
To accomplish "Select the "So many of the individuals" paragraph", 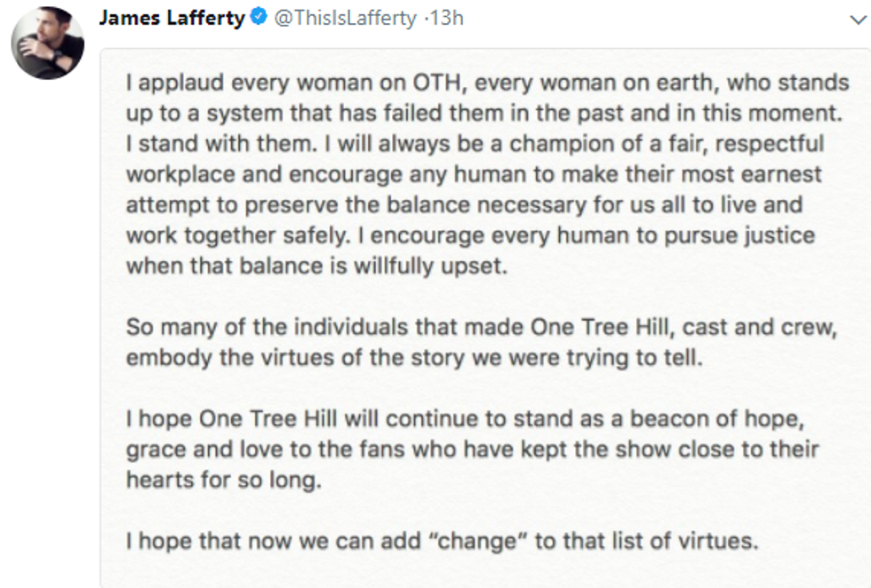I will (481, 342).
